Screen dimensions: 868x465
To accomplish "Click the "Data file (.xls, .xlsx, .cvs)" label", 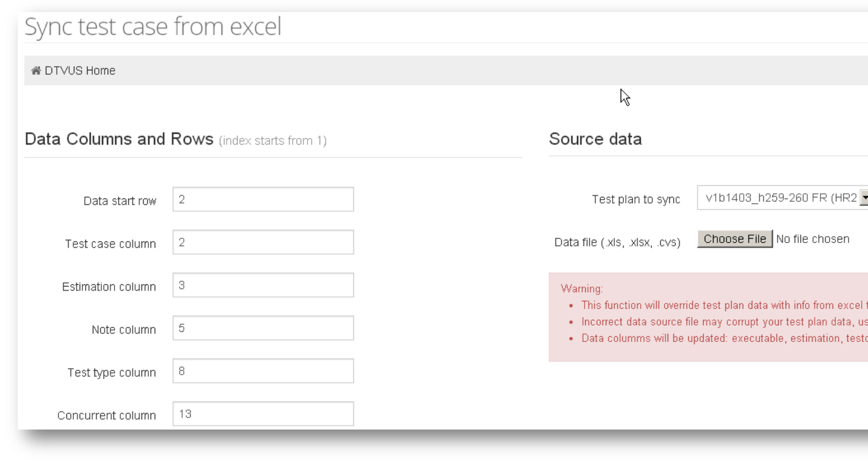I will (x=617, y=242).
